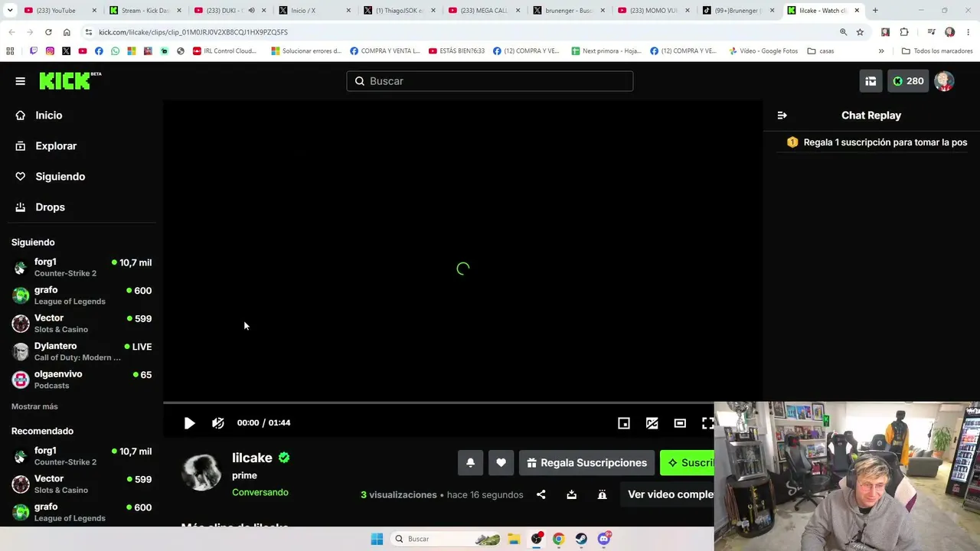Expand the hidden bookmarks overflow chevron
980x551 pixels.
tap(881, 51)
